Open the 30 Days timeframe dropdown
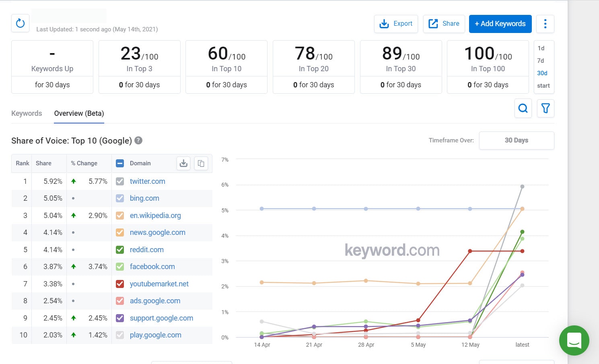Viewport: 599px width, 364px height. pos(517,140)
